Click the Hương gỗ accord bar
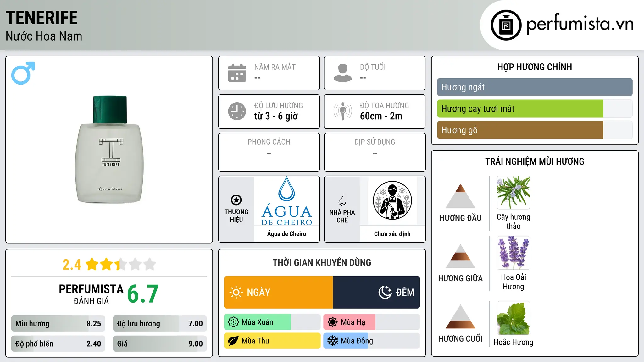 (535, 130)
